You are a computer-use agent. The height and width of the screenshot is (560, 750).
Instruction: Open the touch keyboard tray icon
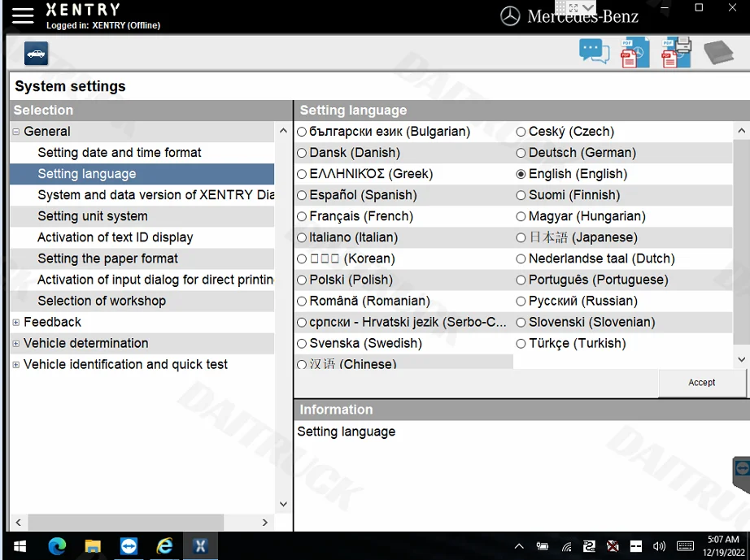[x=685, y=546]
